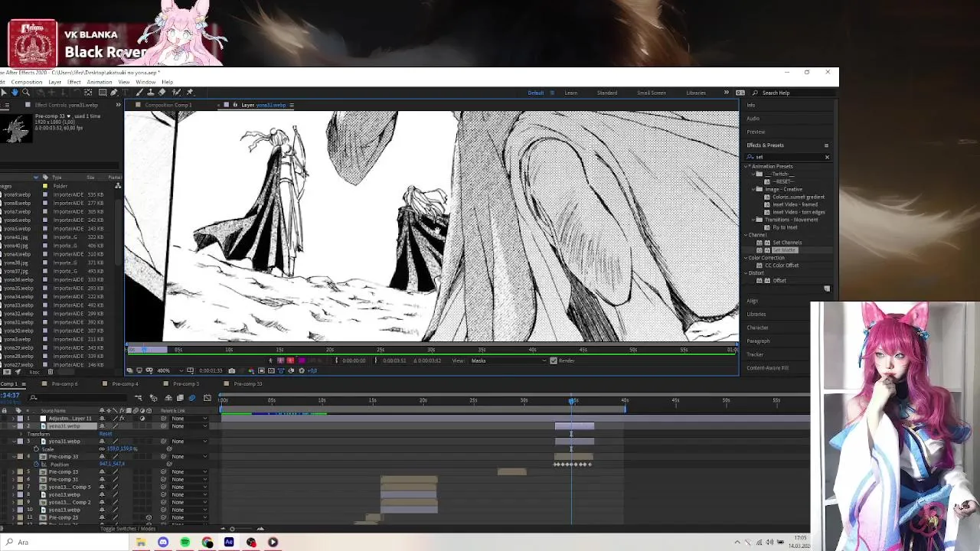Toggle effects fx switch on Adjustment Layer 11

(122, 419)
